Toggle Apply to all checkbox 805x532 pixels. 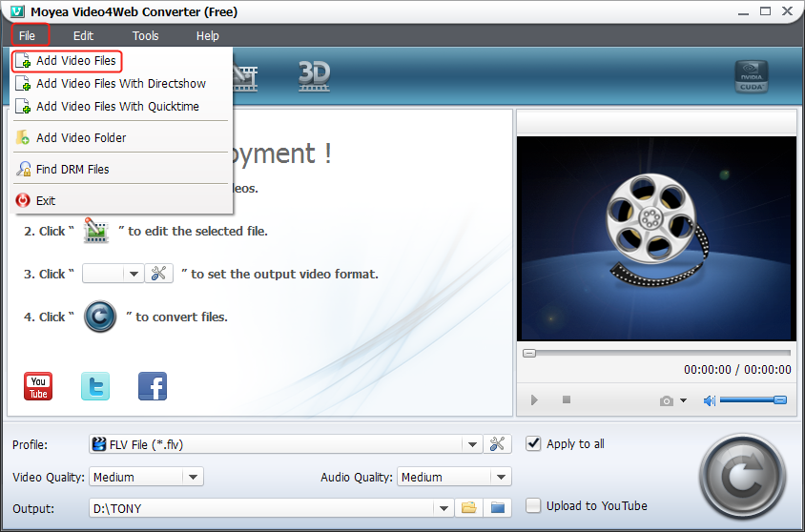[x=533, y=443]
